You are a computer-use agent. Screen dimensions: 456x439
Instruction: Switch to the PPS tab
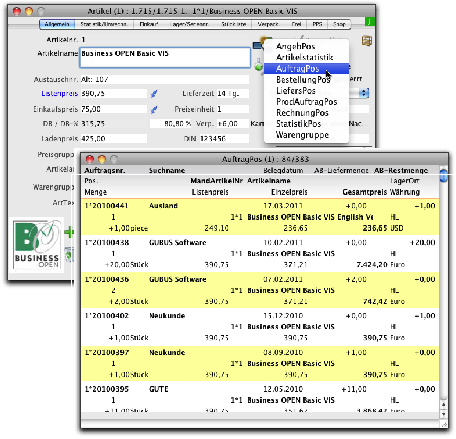[317, 24]
